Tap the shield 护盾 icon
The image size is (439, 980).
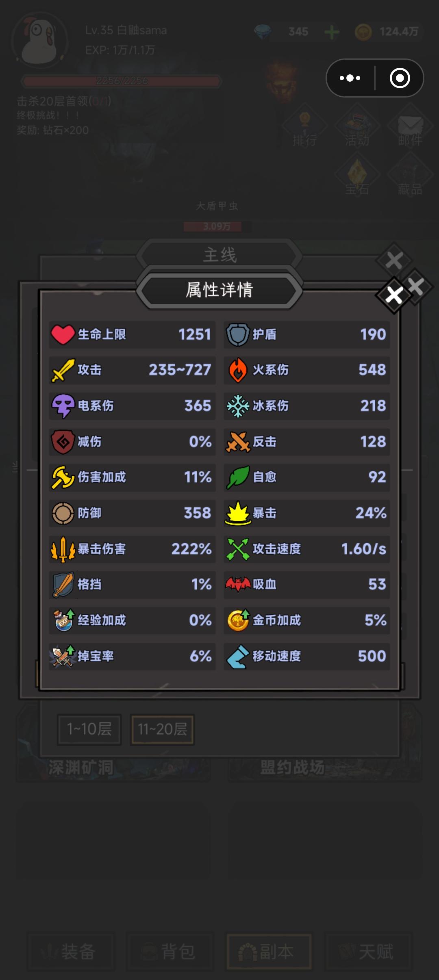point(237,335)
